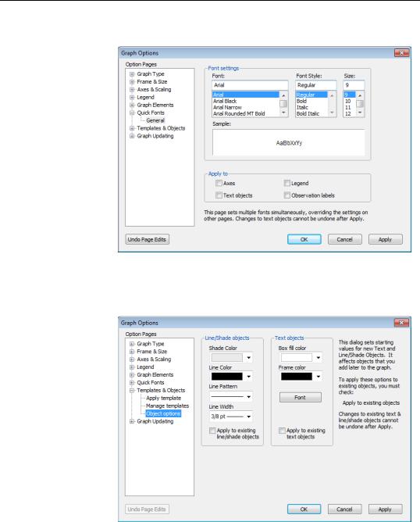
Task: Click OK in the top Graph Options dialog
Action: [x=304, y=239]
